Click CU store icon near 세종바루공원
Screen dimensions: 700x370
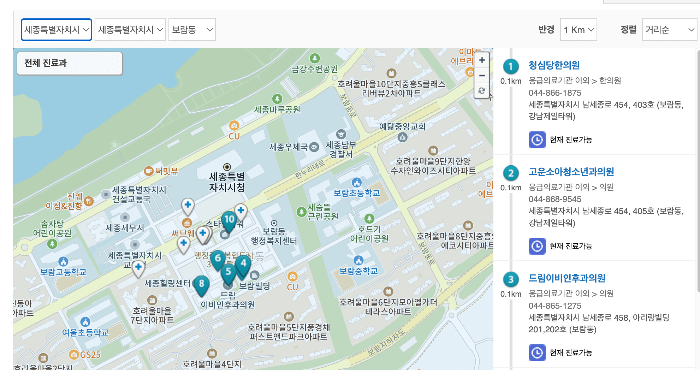pos(234,125)
